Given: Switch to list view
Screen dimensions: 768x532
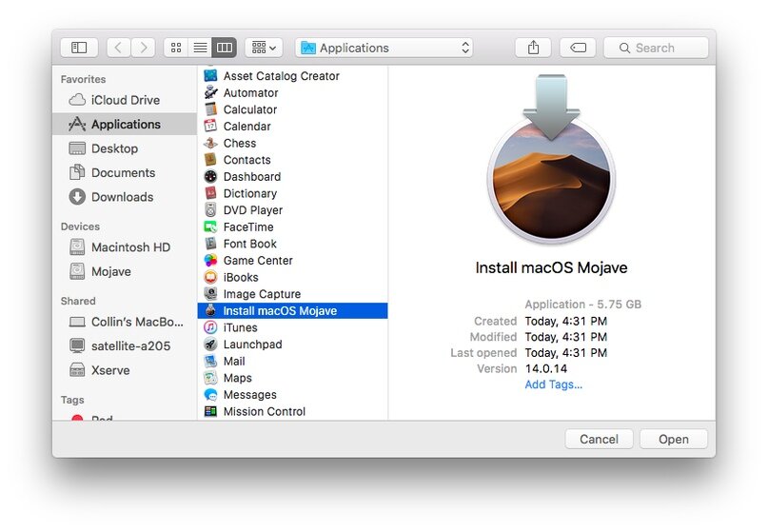Looking at the screenshot, I should 200,48.
